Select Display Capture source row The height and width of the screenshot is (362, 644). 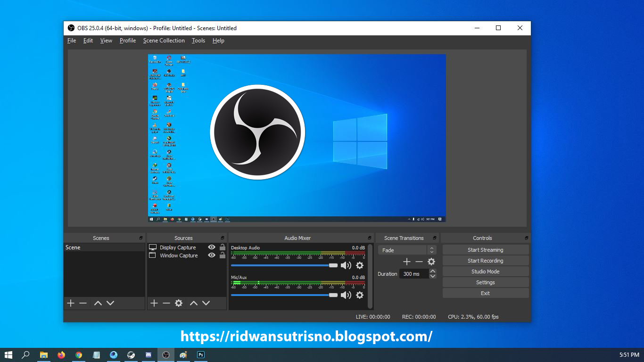click(x=187, y=247)
